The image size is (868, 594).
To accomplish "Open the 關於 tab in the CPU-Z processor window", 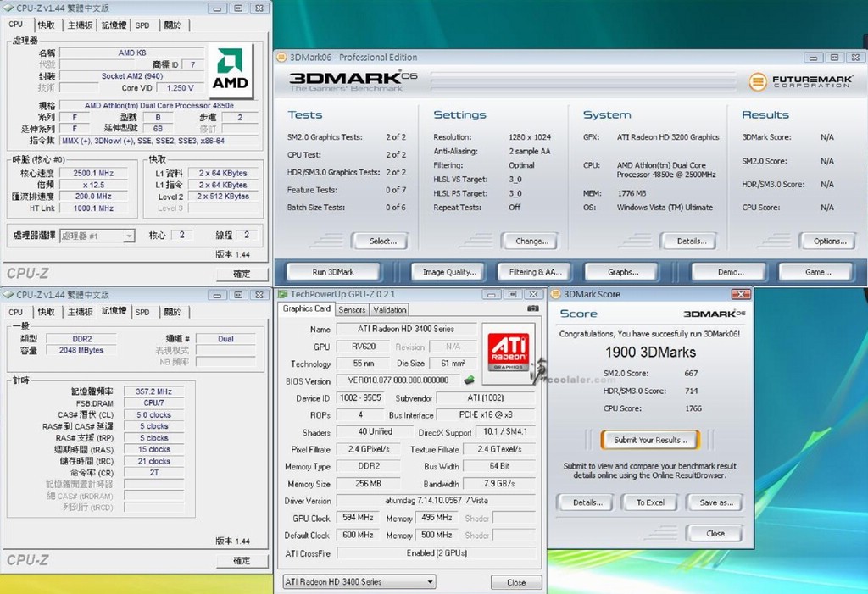I will coord(173,25).
